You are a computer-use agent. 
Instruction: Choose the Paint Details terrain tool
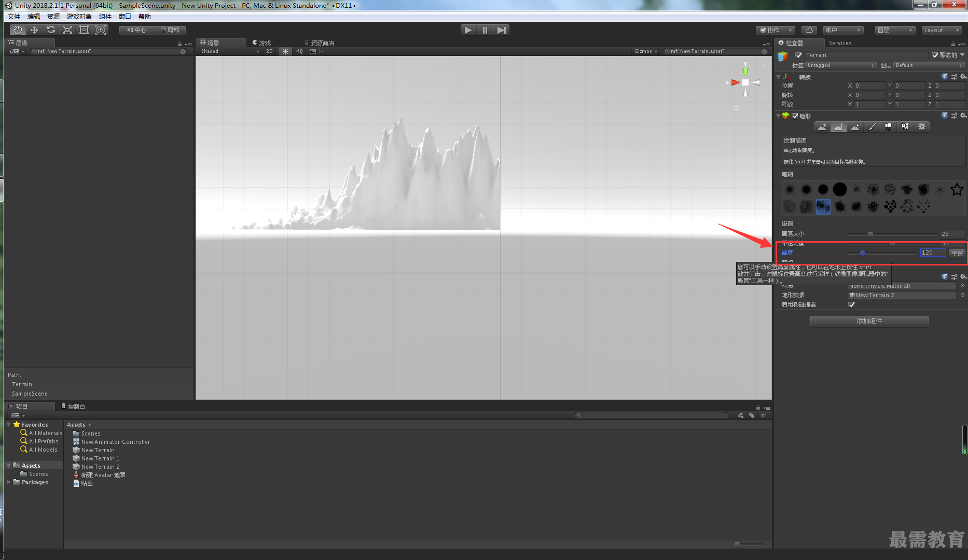[x=905, y=127]
